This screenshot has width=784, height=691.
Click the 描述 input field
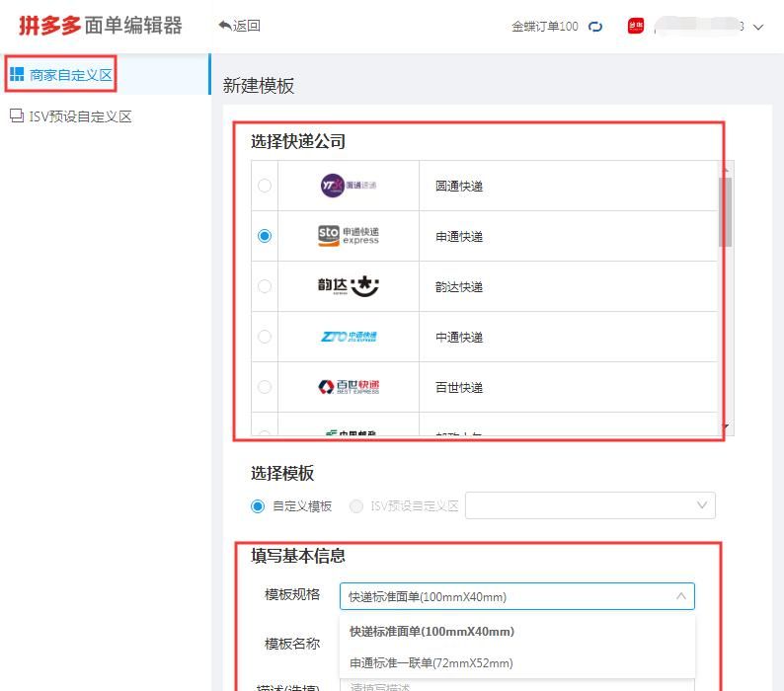517,685
